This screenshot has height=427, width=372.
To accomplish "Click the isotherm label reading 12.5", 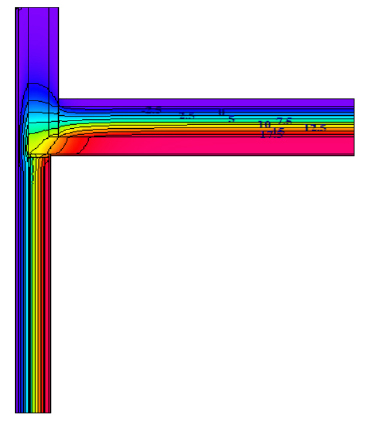I will click(x=315, y=128).
